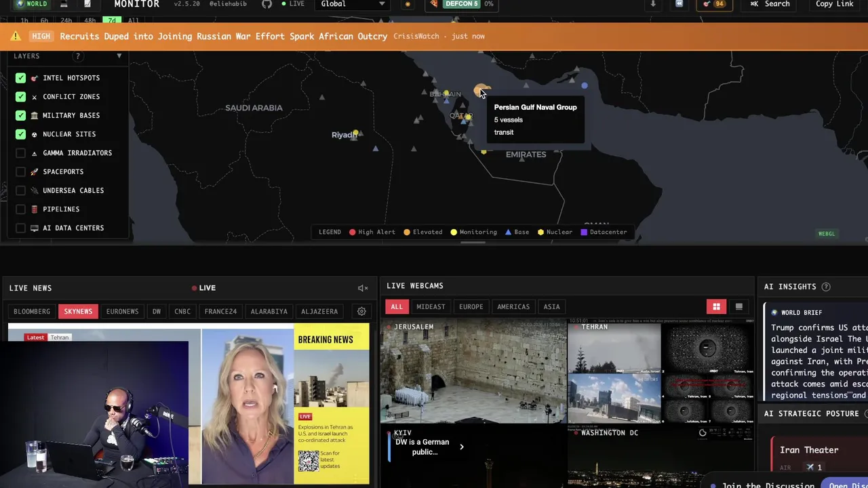Click the monitor icon beside AI Data Centers
Viewport: 868px width, 488px height.
(35, 228)
